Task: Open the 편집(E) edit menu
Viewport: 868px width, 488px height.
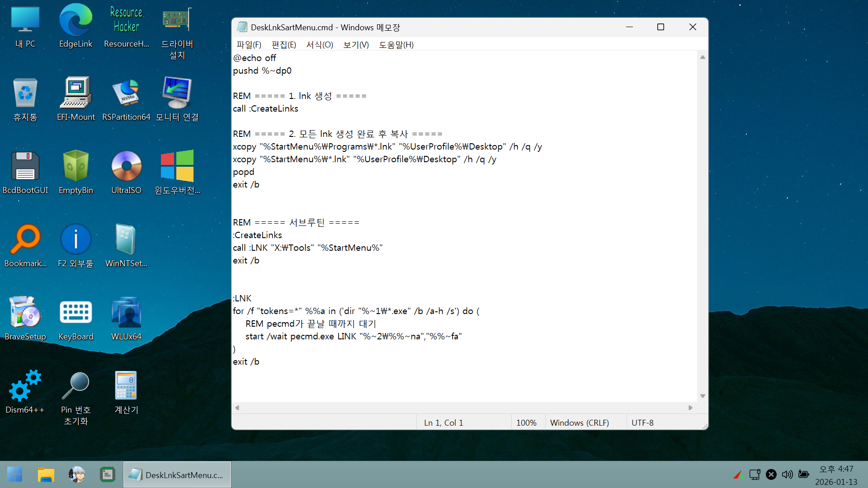Action: point(283,45)
